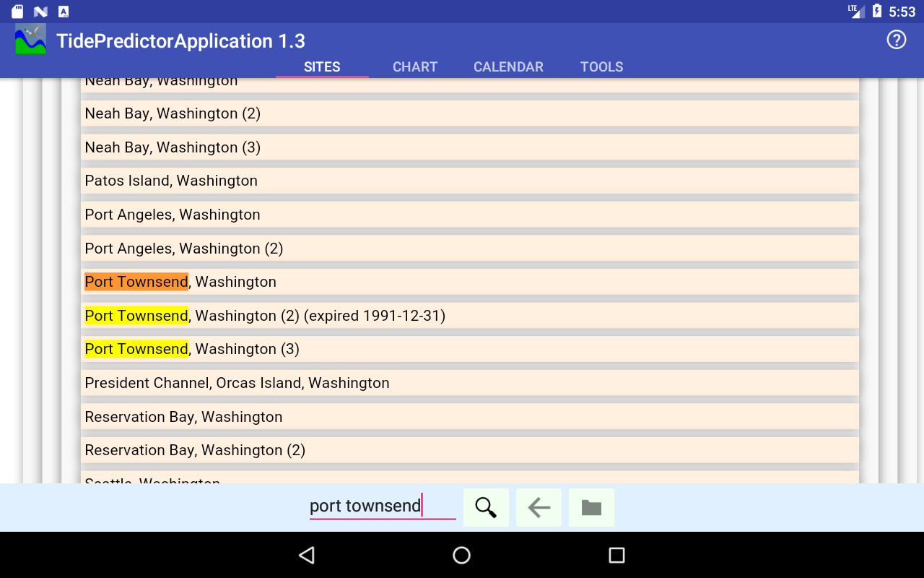Tap the TidePredictorApplication 1.3 title
This screenshot has width=924, height=578.
[x=181, y=40]
